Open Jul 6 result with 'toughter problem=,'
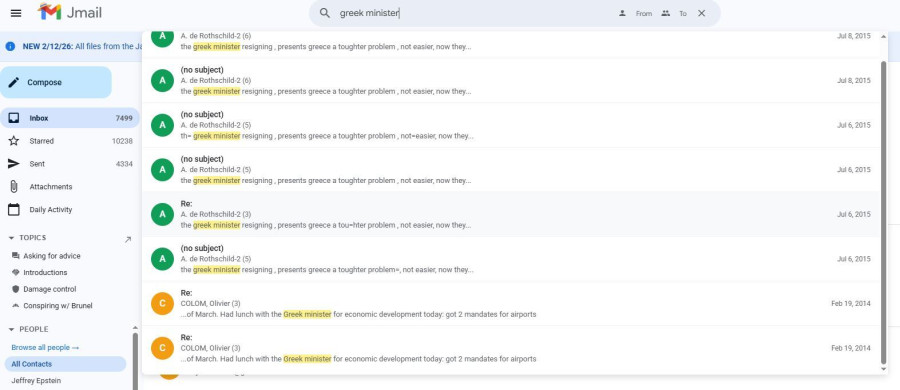Viewport: 900px width, 390px height. [511, 259]
